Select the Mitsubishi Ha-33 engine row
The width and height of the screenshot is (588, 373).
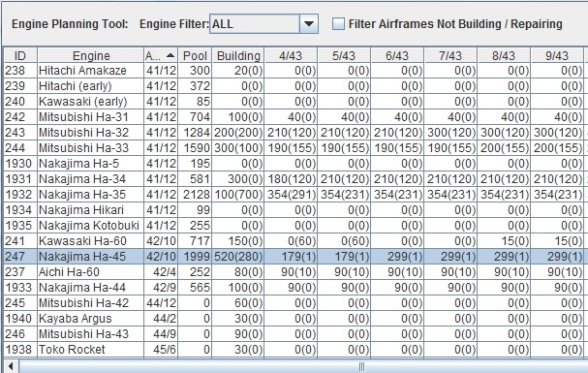click(x=294, y=147)
